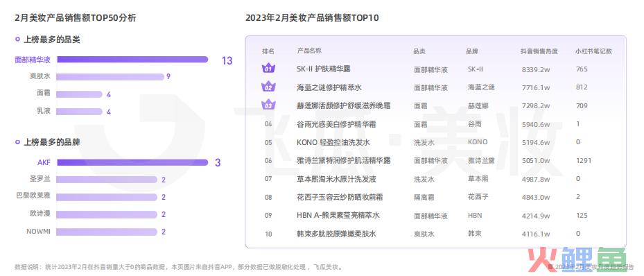This screenshot has height=276, width=644.
Task: Click the 火鲤鱼 watermark logo
Action: pyautogui.click(x=577, y=259)
